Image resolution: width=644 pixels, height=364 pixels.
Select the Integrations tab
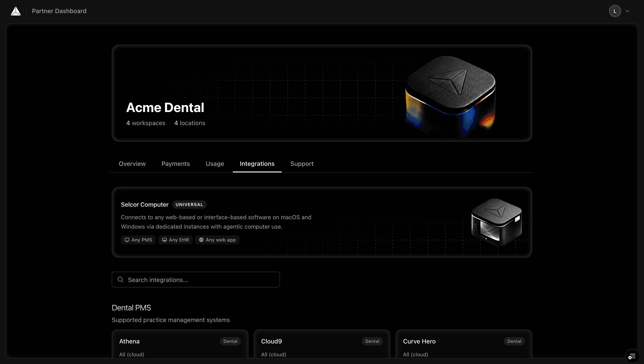click(x=257, y=164)
